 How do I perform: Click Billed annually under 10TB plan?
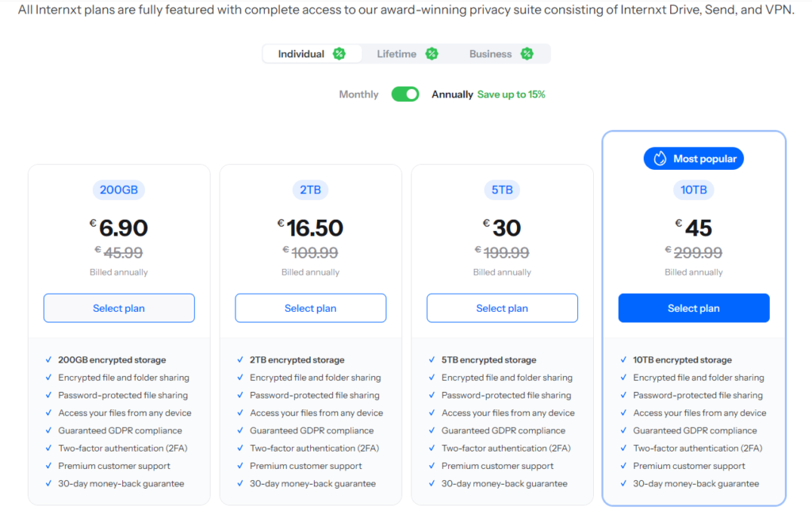tap(693, 272)
